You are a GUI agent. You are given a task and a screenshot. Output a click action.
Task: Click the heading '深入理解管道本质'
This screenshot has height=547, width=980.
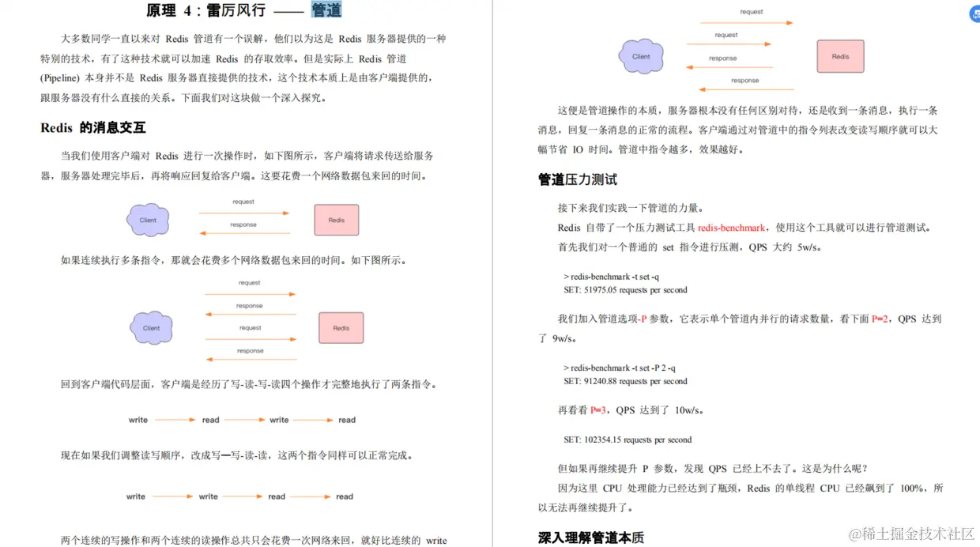click(591, 538)
